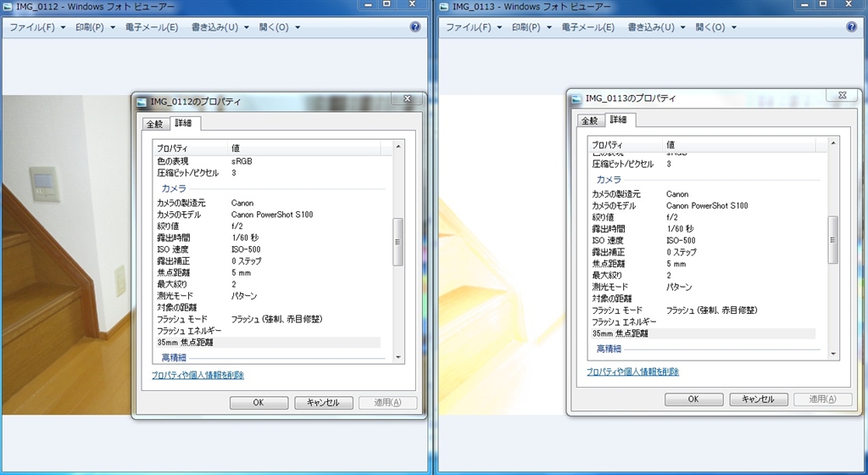Click 電子メール(E) in IMG_0113 window
The height and width of the screenshot is (475, 868).
588,27
